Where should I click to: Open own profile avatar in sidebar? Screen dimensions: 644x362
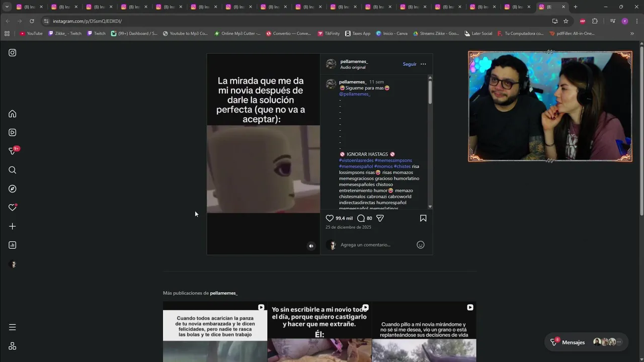14,264
